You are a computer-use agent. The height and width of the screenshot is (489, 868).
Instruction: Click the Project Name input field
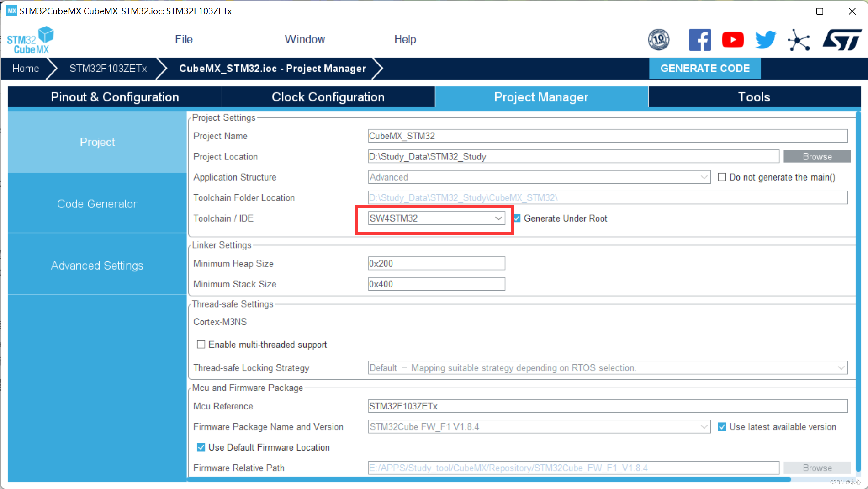pos(608,136)
